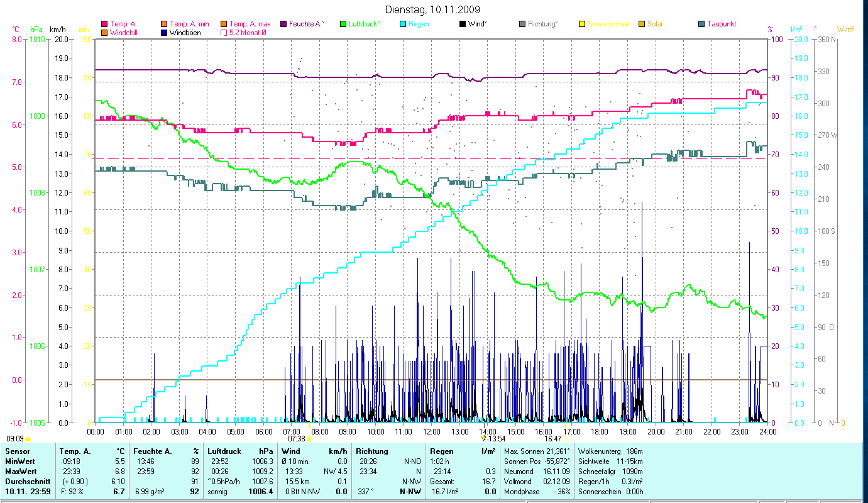Click the '12:00' label on the time axis
This screenshot has height=503, width=868.
432,431
